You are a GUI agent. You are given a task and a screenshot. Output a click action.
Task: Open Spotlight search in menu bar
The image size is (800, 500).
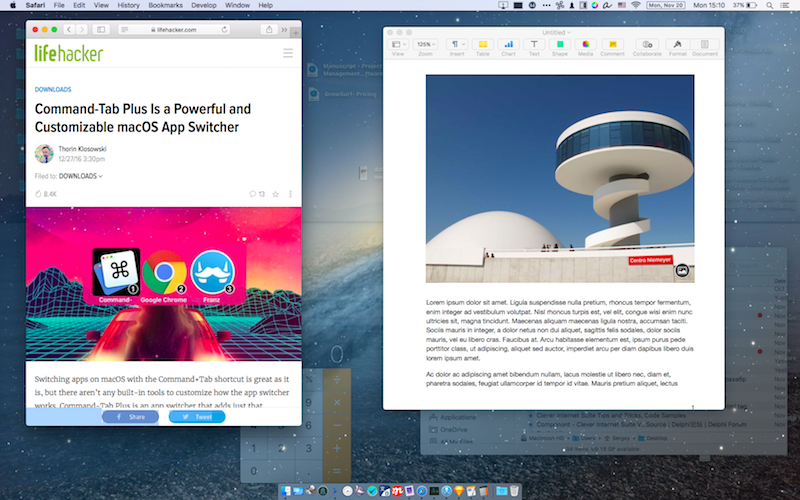tap(769, 5)
